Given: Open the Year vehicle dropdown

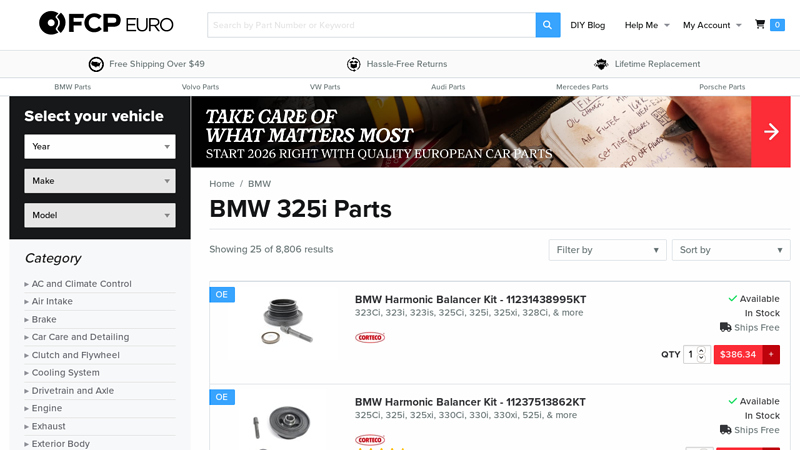Looking at the screenshot, I should pos(100,146).
